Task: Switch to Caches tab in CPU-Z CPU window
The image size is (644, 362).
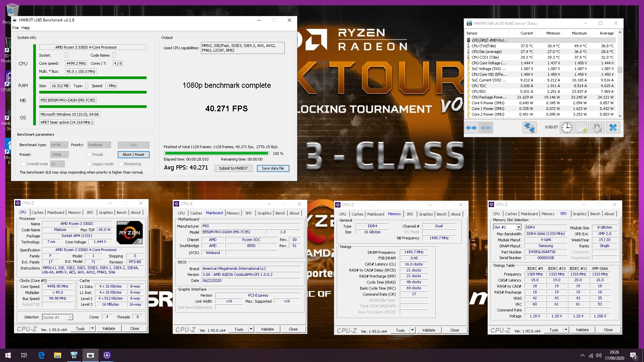Action: [38, 213]
